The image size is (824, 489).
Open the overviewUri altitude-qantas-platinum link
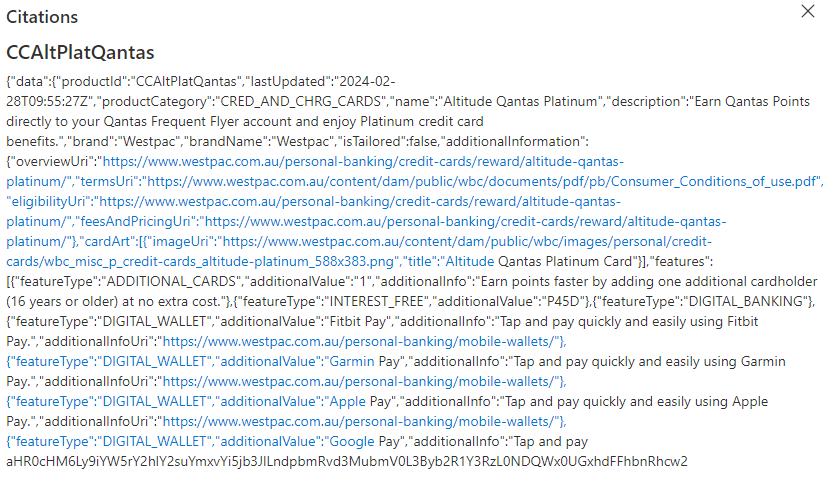pos(363,161)
